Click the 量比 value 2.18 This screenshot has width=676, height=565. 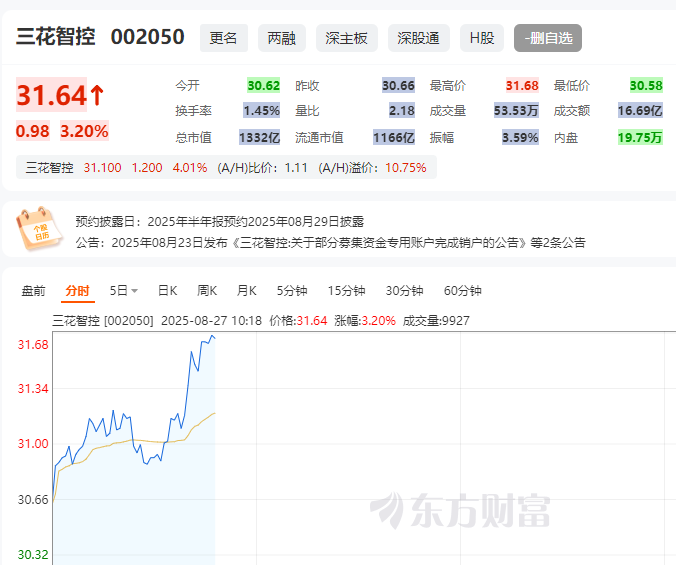[x=402, y=111]
